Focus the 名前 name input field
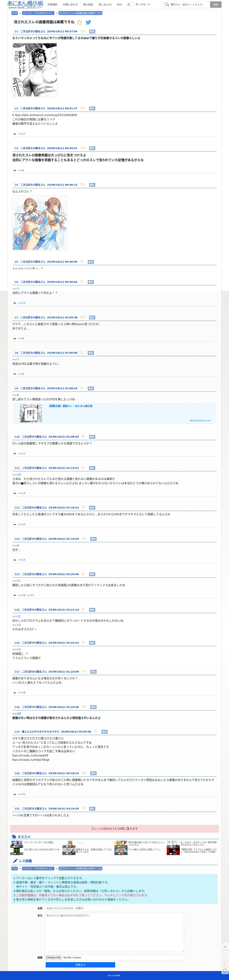Screen dimensions: 229x980 79,908
